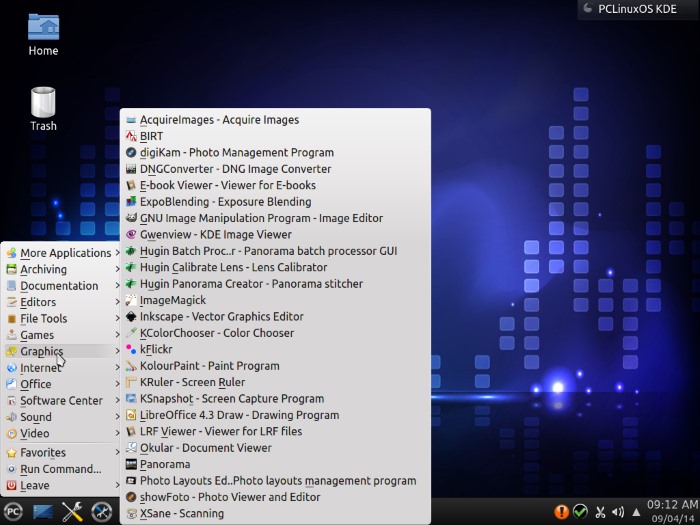Viewport: 700px width, 525px height.
Task: Expand the Office submenu
Action: 62,384
